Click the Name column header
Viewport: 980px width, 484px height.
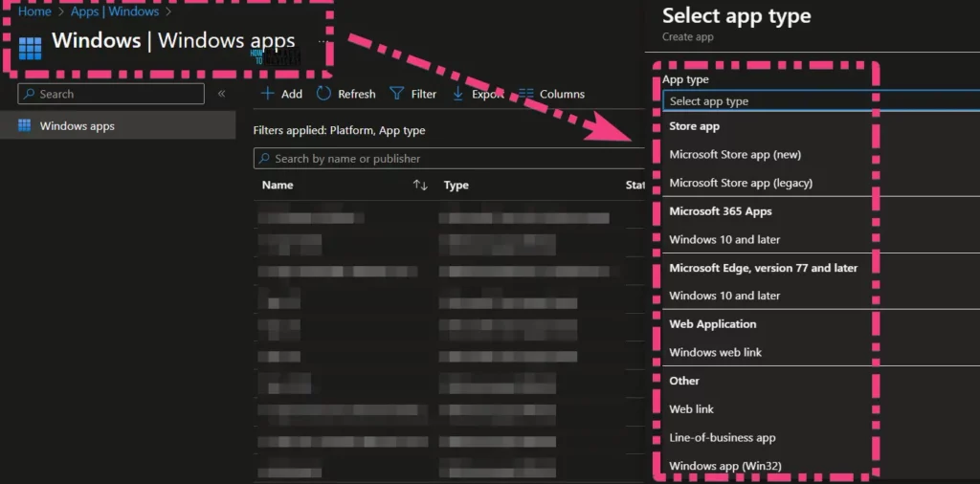pyautogui.click(x=278, y=185)
